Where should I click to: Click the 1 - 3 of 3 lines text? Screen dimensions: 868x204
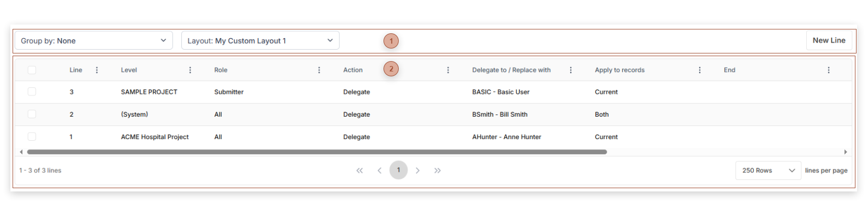[40, 170]
